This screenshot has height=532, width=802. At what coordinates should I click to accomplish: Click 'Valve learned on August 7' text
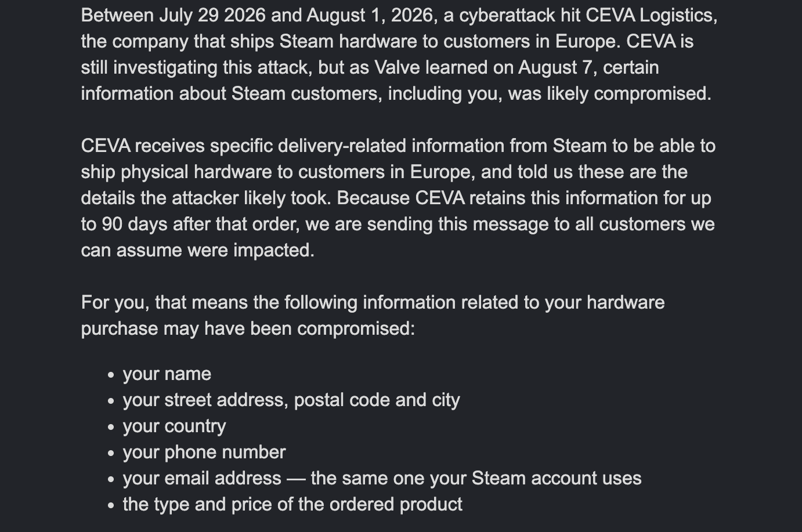(484, 67)
